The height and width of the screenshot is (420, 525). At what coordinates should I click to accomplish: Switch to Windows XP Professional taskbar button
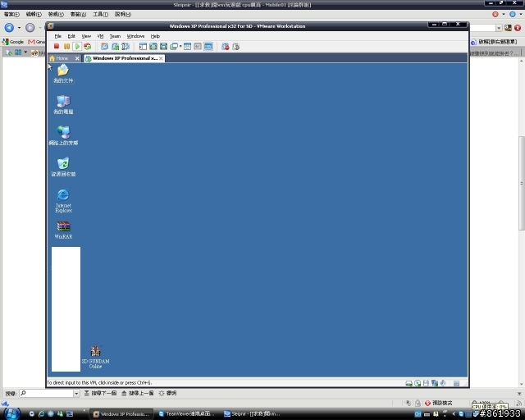[121, 414]
